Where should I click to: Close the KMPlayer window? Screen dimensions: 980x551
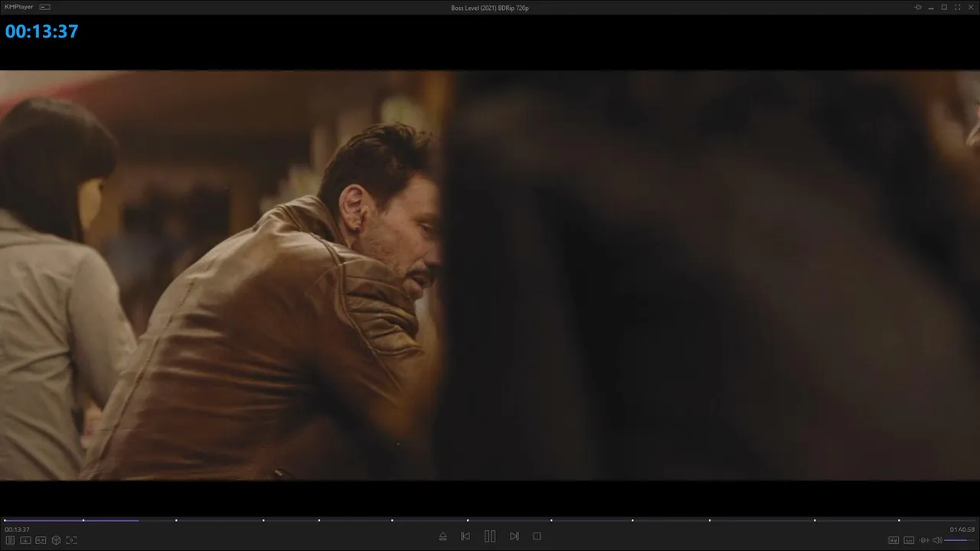pyautogui.click(x=970, y=7)
